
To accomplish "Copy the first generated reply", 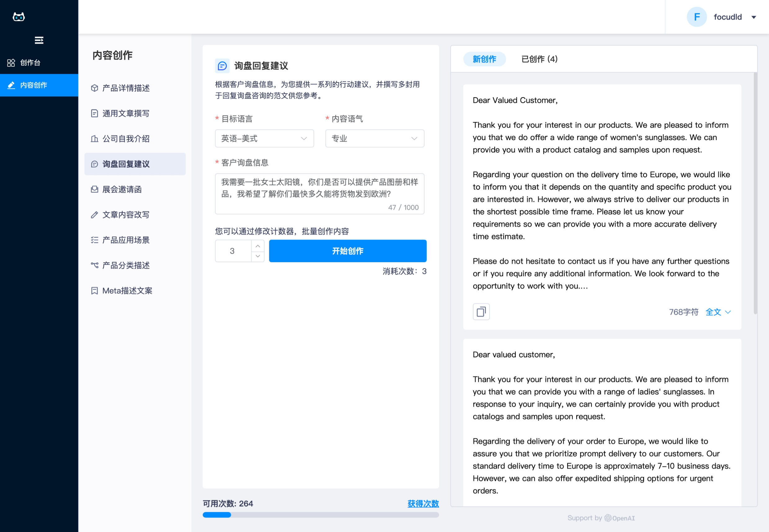I will click(x=481, y=312).
